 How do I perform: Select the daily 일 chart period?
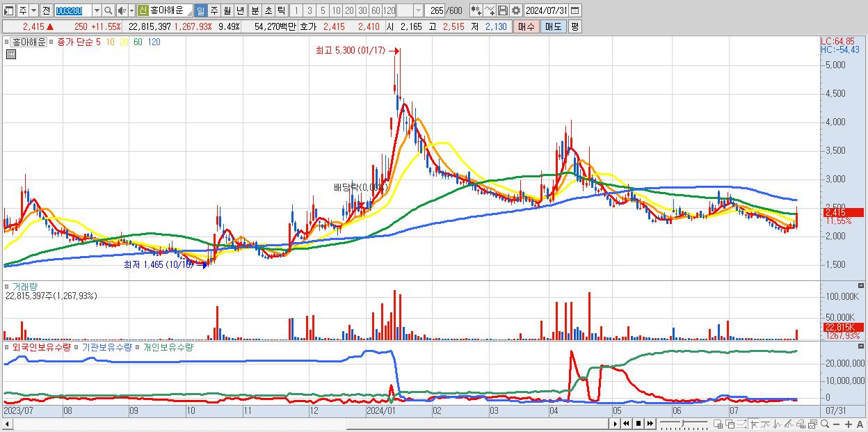tap(200, 10)
